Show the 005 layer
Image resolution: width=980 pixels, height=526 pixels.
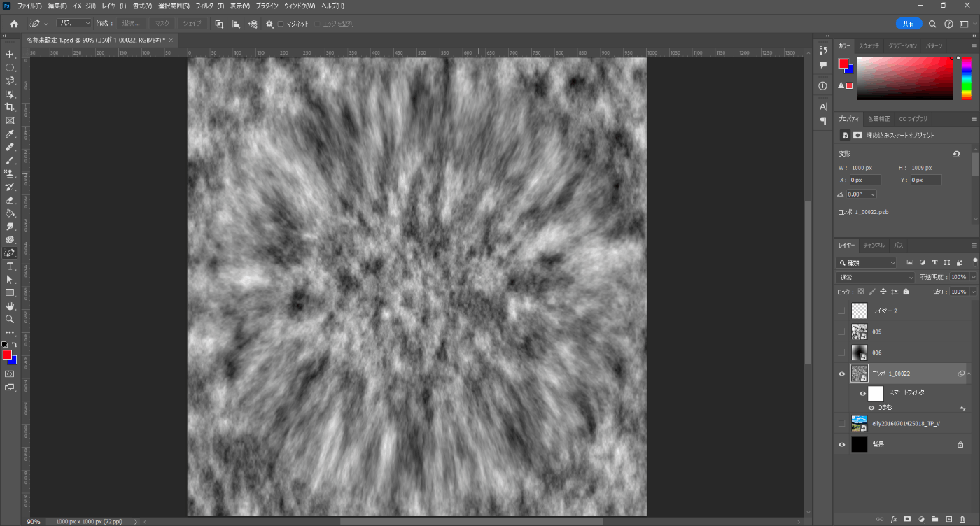[x=842, y=332]
